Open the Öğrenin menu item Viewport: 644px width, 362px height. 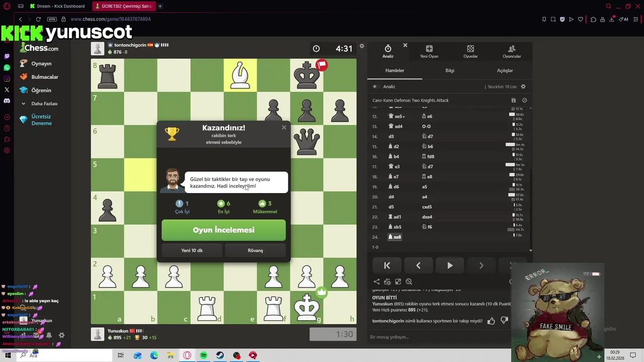point(36,90)
